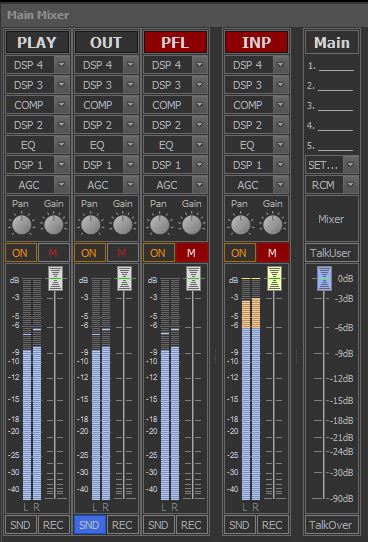Image resolution: width=368 pixels, height=542 pixels.
Task: Click the TalkOver button
Action: 332,525
